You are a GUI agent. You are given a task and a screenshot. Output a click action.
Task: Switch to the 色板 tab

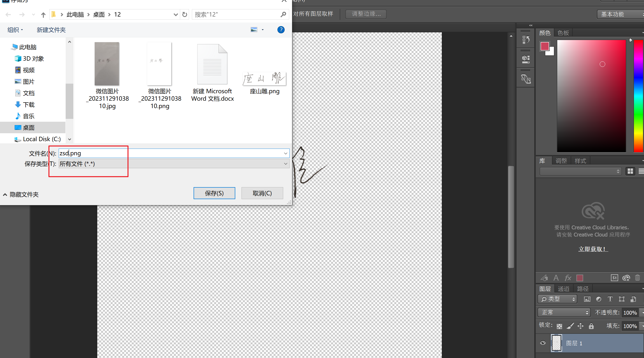(x=563, y=33)
